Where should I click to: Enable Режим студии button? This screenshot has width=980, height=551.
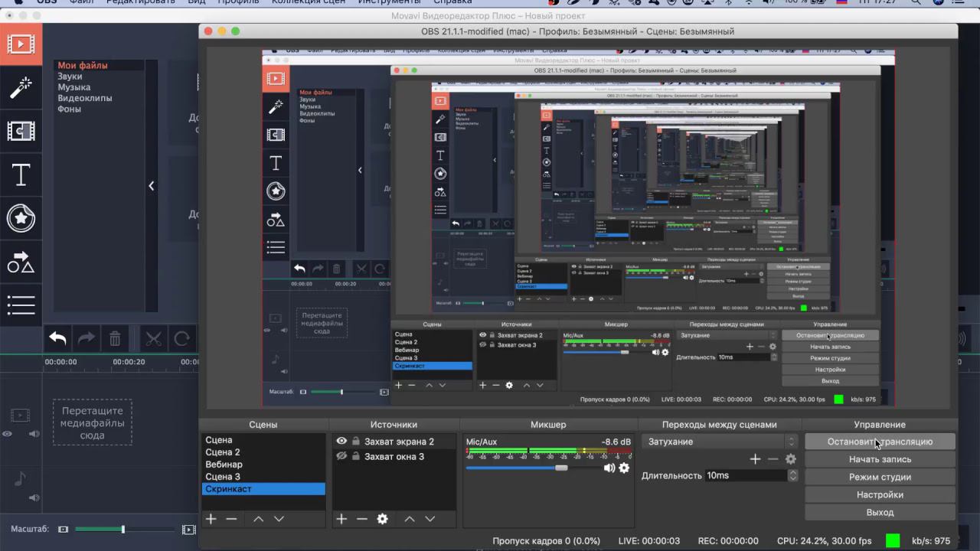click(x=880, y=477)
